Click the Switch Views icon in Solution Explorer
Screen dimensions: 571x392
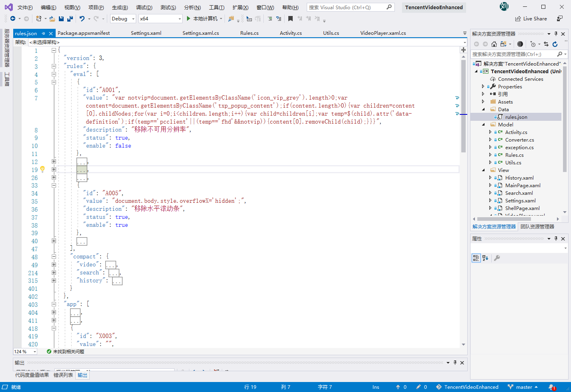[503, 44]
